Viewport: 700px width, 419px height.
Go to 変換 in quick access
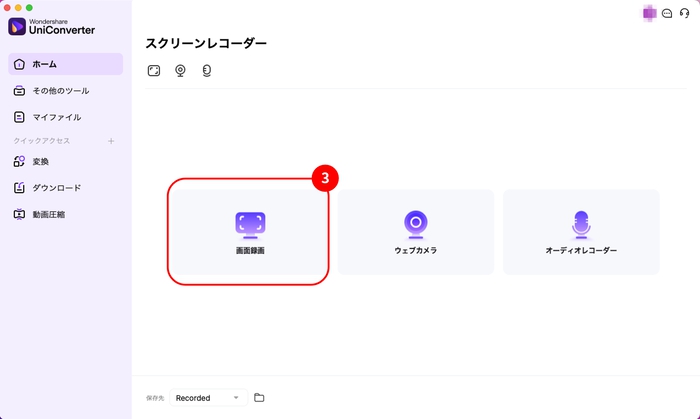65,161
